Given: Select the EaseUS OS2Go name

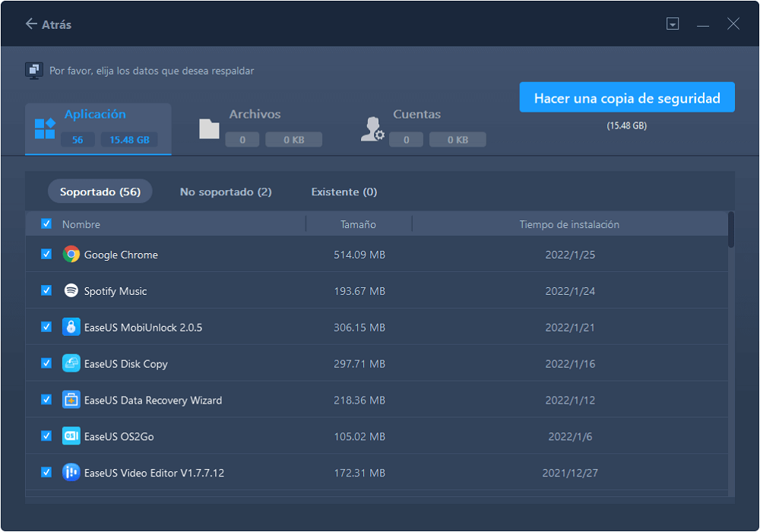Looking at the screenshot, I should point(119,436).
